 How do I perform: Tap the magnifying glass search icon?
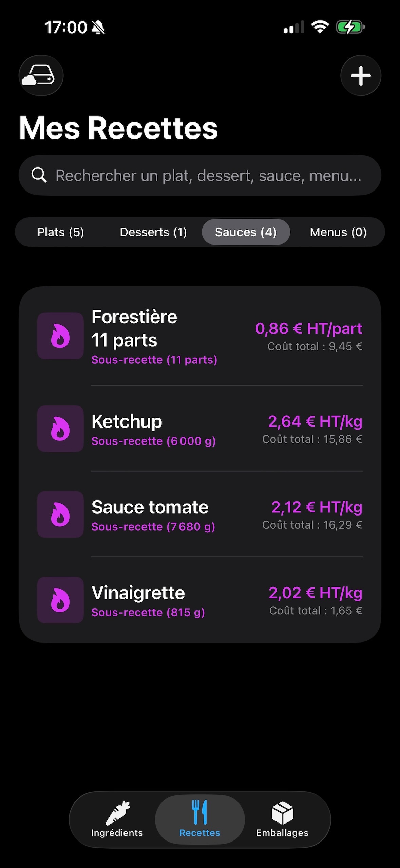(x=39, y=175)
